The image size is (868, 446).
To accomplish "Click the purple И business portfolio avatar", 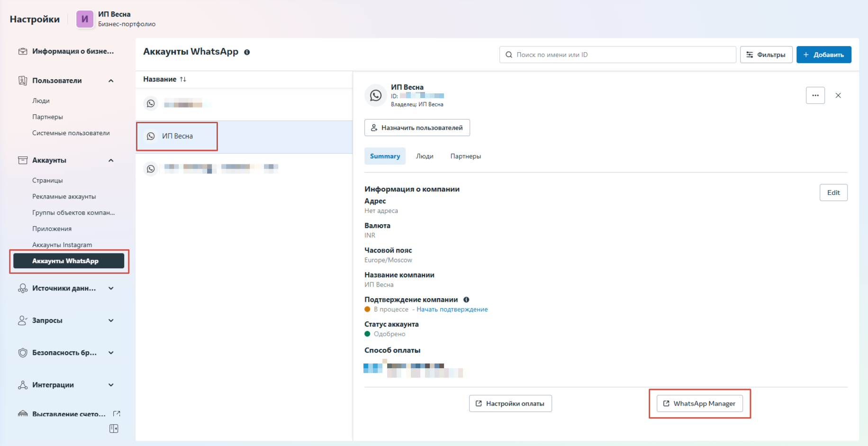I will tap(85, 19).
